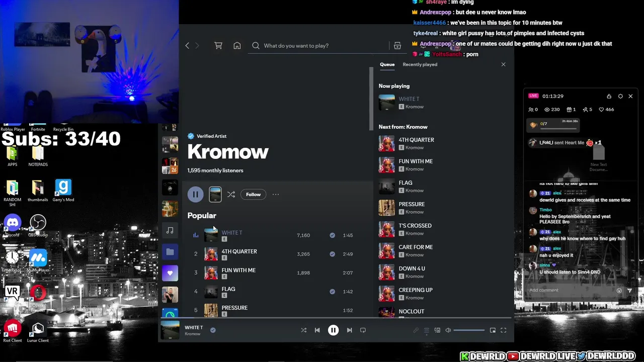Close the Spotify queue panel

(503, 64)
